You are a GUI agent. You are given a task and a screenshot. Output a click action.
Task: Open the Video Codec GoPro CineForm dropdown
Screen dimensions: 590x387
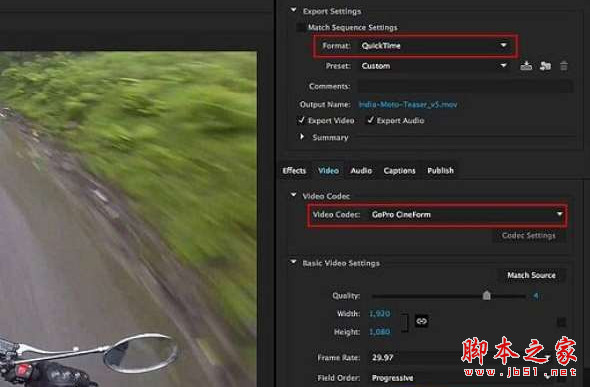point(466,215)
